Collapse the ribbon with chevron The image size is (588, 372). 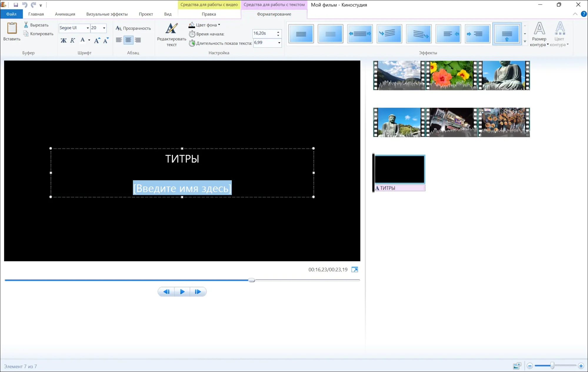575,14
